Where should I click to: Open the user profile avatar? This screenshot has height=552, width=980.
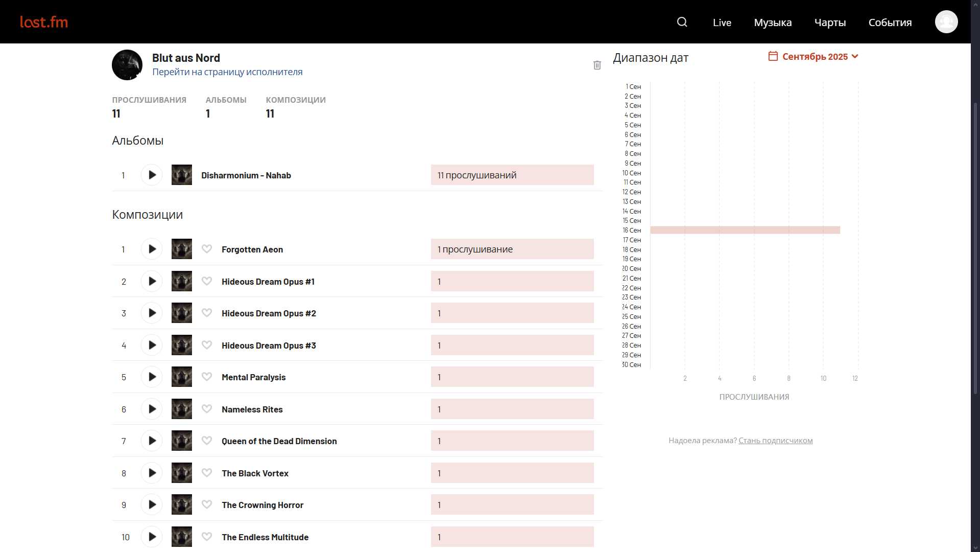pos(946,22)
